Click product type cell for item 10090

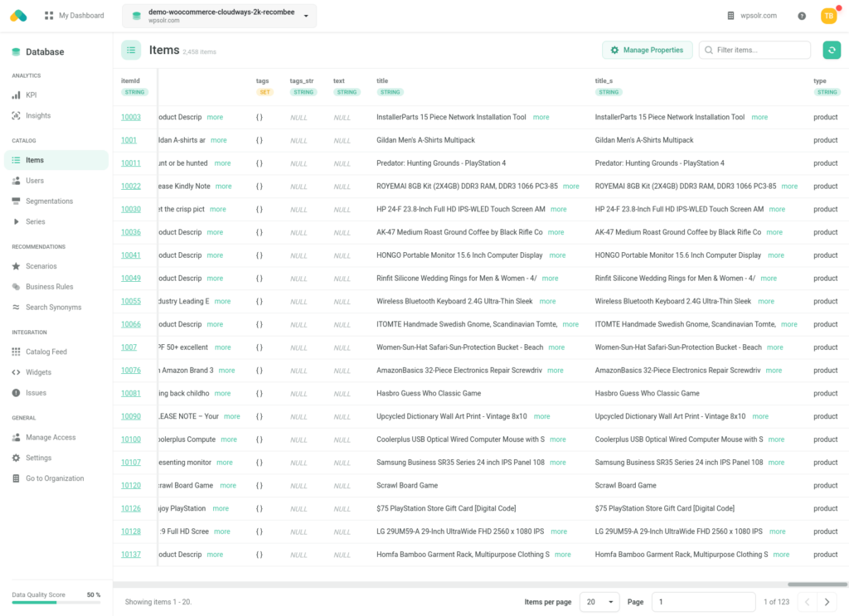[826, 416]
